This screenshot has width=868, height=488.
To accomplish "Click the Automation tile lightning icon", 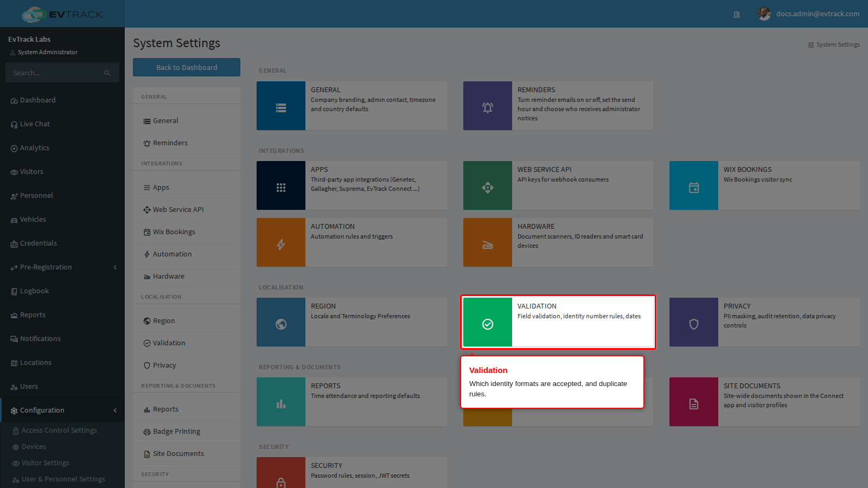I will point(281,242).
